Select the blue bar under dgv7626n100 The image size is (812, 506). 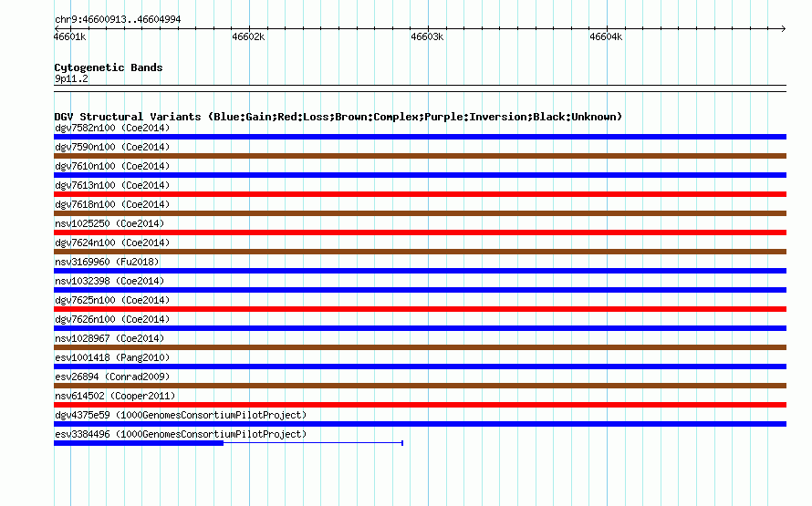420,328
